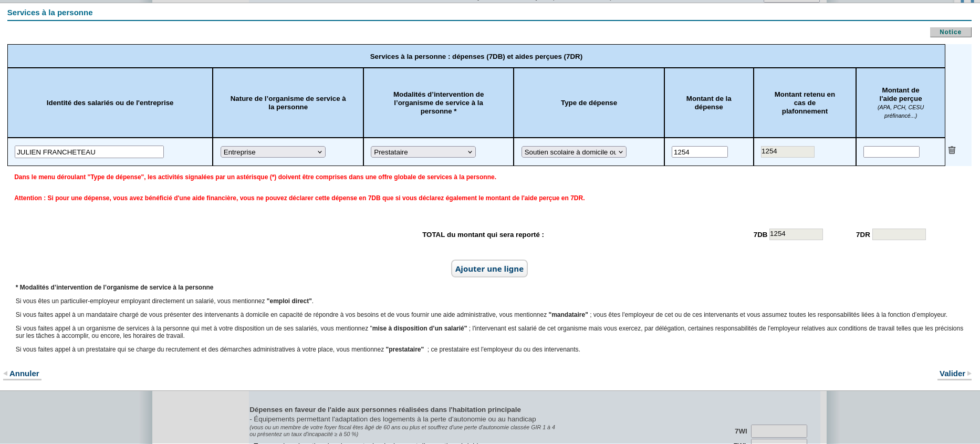Click the 7DB total field
This screenshot has width=980, height=444.
coord(796,234)
